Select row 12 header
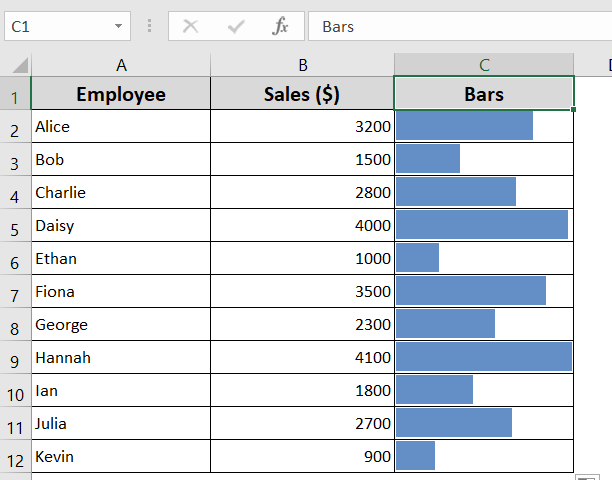 [15, 456]
